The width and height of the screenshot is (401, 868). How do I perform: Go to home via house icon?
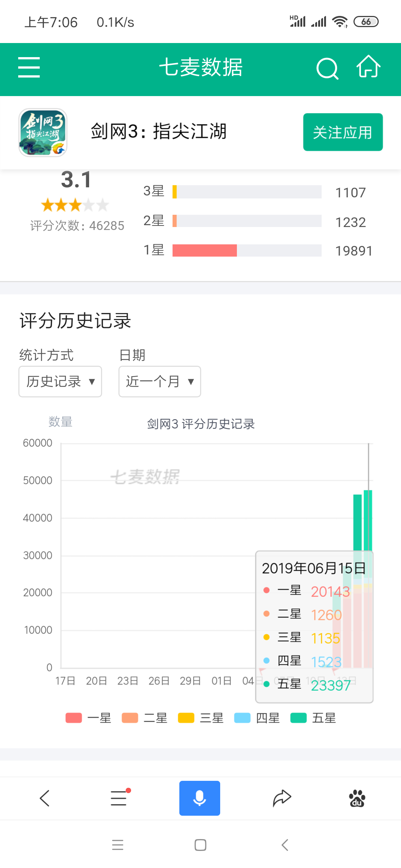[x=368, y=67]
